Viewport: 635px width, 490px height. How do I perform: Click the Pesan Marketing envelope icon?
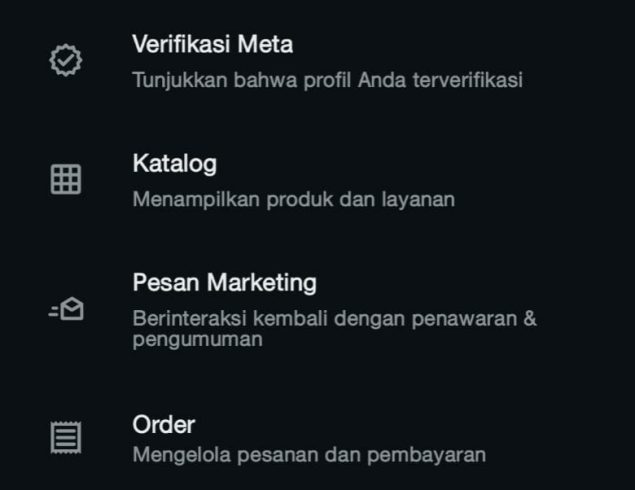point(66,310)
